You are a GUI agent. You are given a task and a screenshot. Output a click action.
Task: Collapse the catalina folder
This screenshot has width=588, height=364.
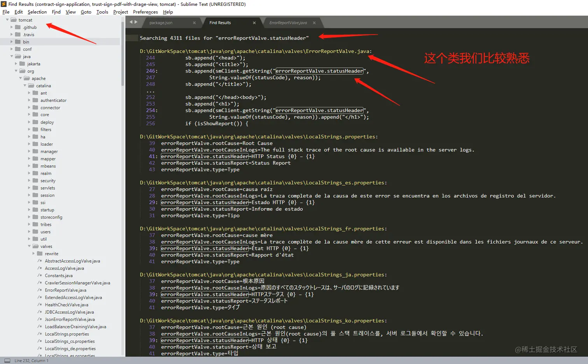(x=25, y=86)
